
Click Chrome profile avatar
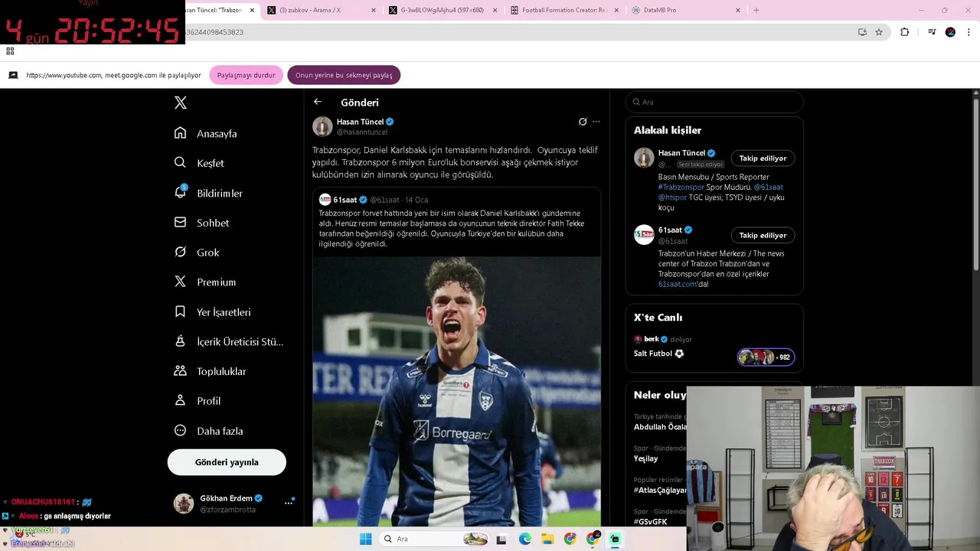[950, 32]
